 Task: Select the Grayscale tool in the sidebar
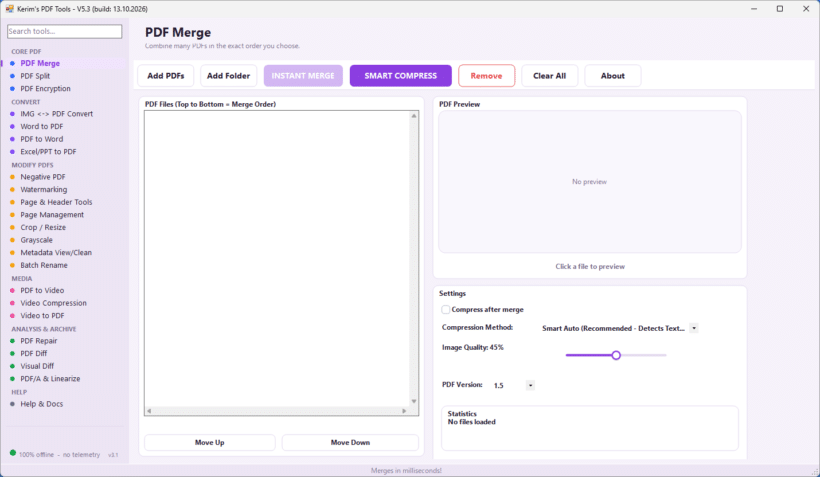click(x=37, y=240)
